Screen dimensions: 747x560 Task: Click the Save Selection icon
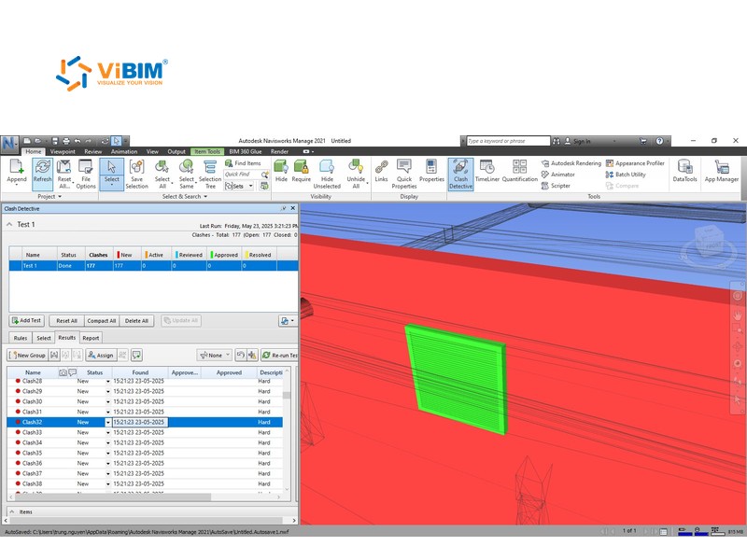pos(136,167)
